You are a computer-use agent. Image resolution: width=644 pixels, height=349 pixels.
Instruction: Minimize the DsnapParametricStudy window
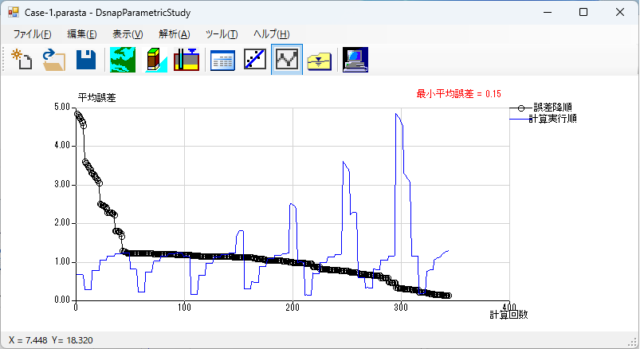pyautogui.click(x=548, y=12)
